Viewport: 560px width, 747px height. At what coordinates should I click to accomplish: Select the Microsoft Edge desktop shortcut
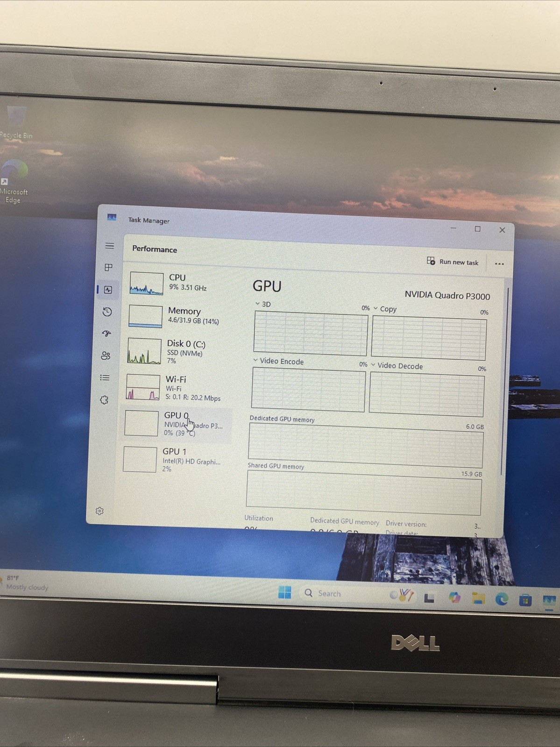click(x=14, y=182)
